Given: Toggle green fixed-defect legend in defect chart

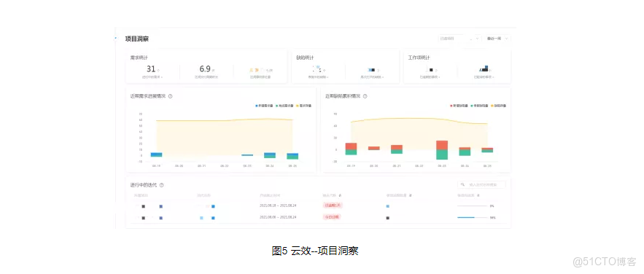Looking at the screenshot, I should pos(478,106).
